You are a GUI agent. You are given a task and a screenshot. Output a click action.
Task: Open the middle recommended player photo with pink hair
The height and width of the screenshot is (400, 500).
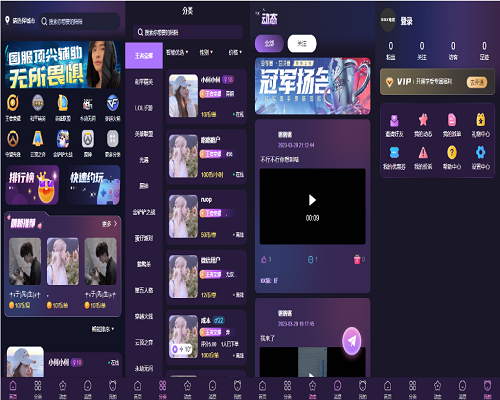coord(63,261)
